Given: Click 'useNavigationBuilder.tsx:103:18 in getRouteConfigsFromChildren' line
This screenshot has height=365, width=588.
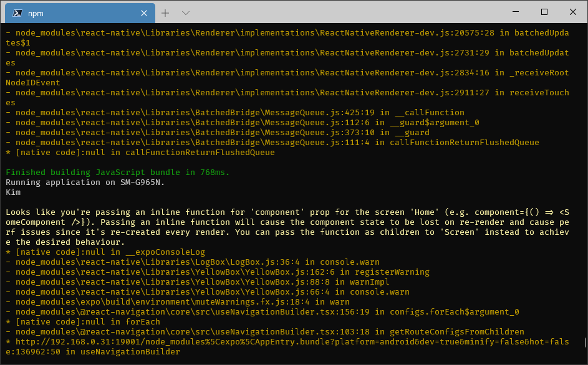Looking at the screenshot, I should coord(265,331).
